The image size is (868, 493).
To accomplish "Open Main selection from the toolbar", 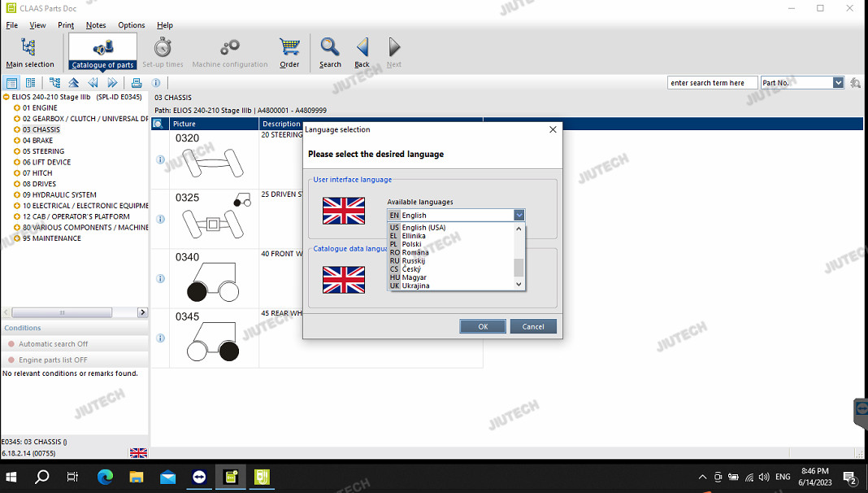I will 29,52.
